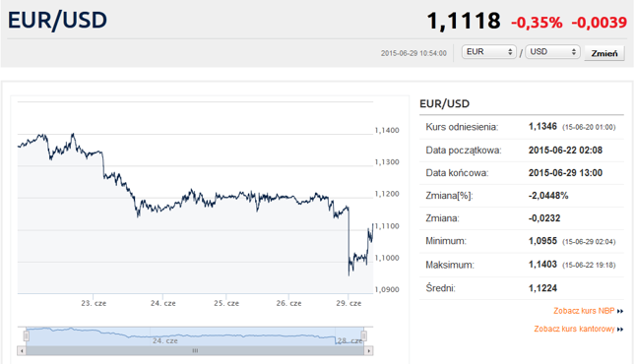Screen dimensions: 635x364
Task: Click the navigator scrollbar thumb grip
Action: click(x=195, y=350)
